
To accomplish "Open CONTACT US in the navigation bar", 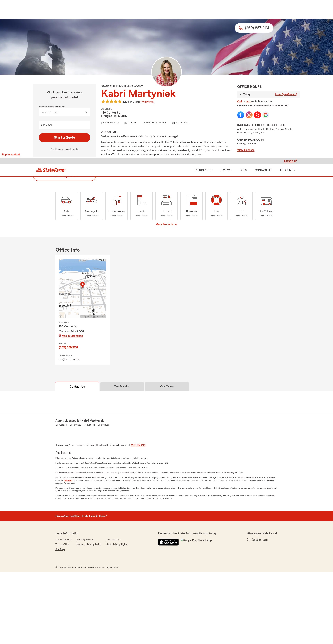I will point(263,170).
